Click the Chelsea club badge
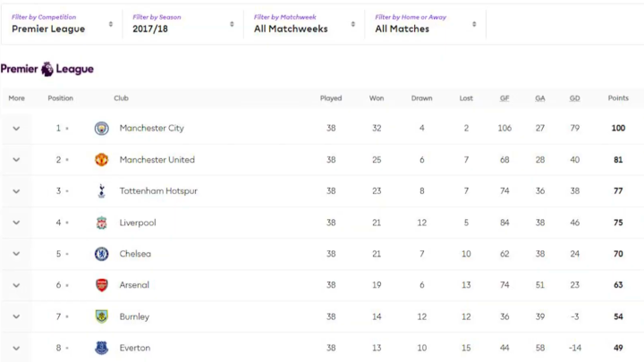This screenshot has height=362, width=644. click(101, 254)
